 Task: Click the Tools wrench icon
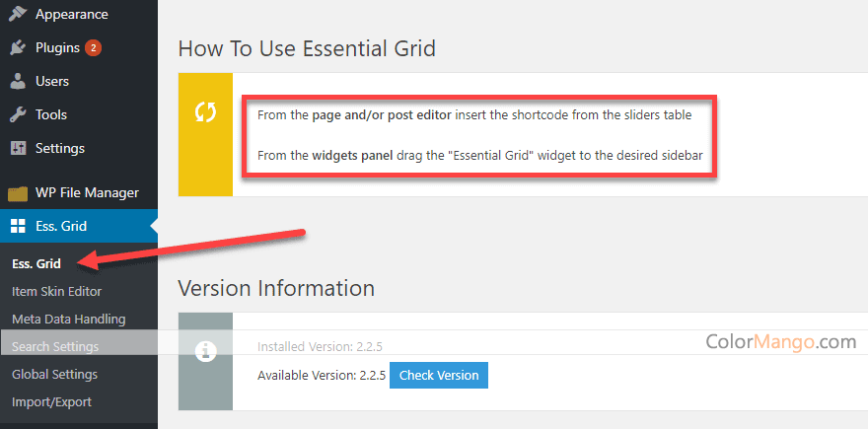pos(19,115)
